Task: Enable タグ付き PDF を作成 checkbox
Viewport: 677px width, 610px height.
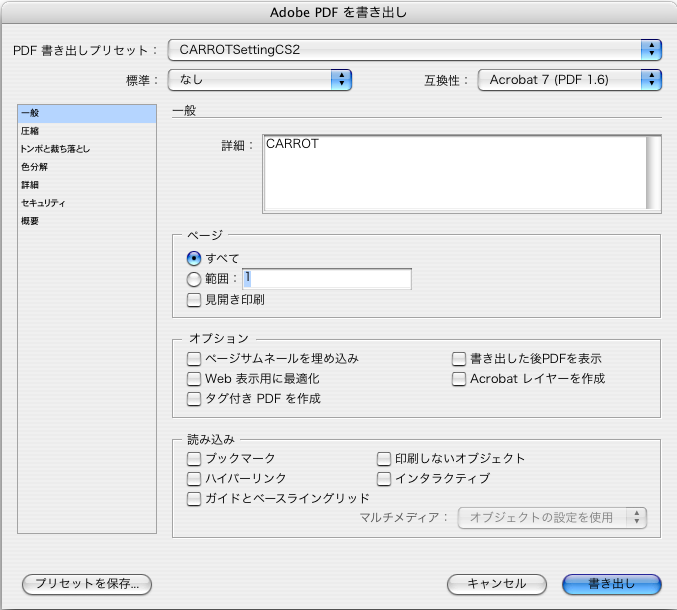Action: tap(194, 399)
